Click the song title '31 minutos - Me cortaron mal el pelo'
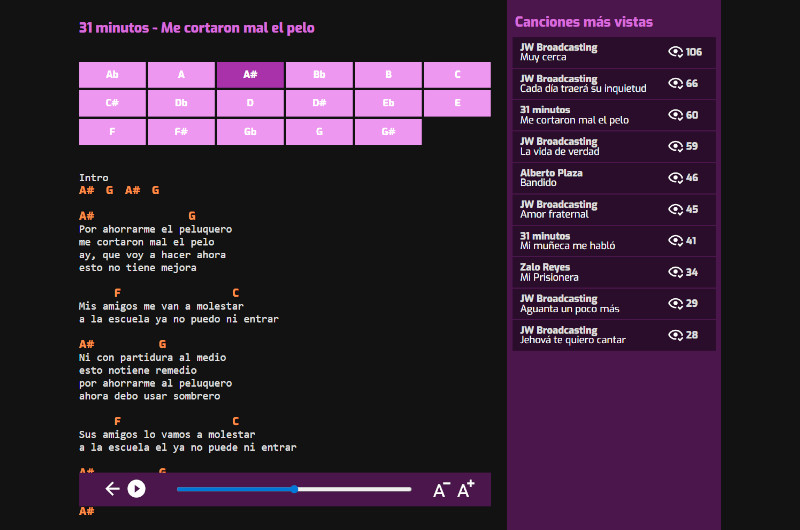Viewport: 800px width, 530px height. pos(196,28)
